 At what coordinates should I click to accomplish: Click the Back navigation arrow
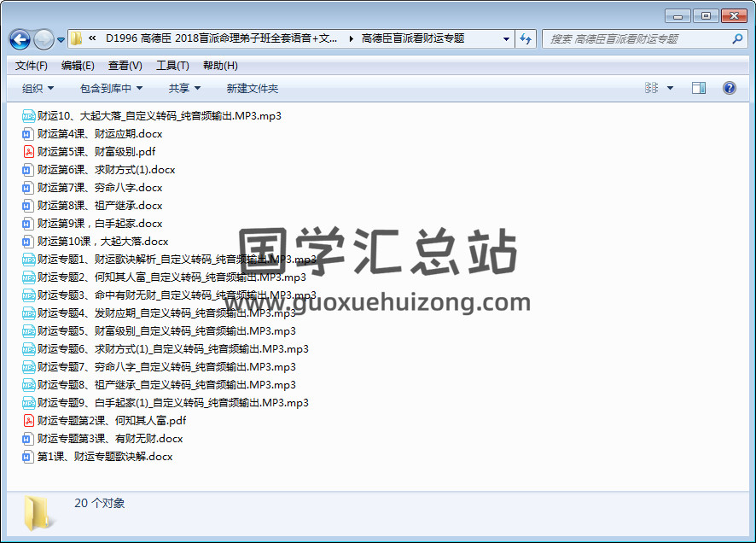[x=20, y=39]
